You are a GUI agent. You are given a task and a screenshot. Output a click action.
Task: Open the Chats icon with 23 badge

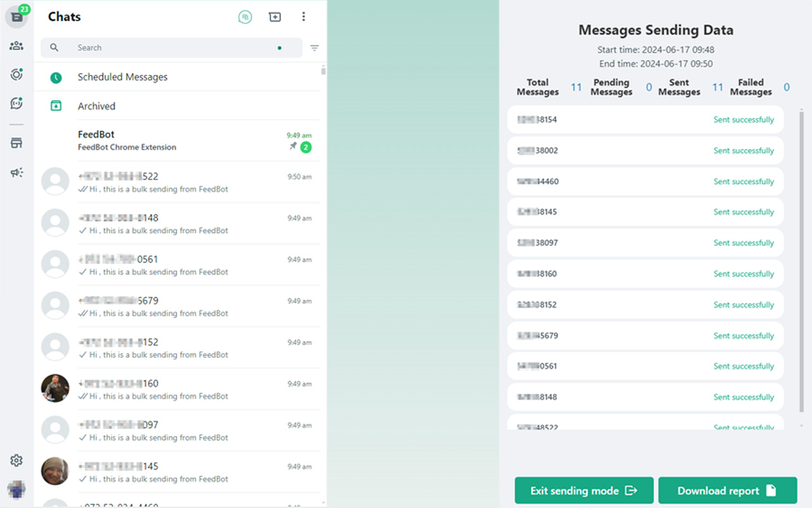click(16, 17)
